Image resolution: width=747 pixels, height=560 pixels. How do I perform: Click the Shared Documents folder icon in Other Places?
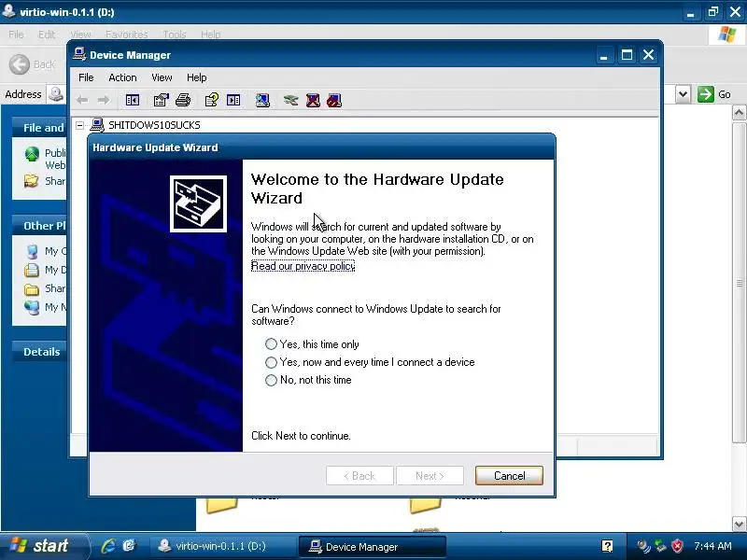tap(32, 288)
